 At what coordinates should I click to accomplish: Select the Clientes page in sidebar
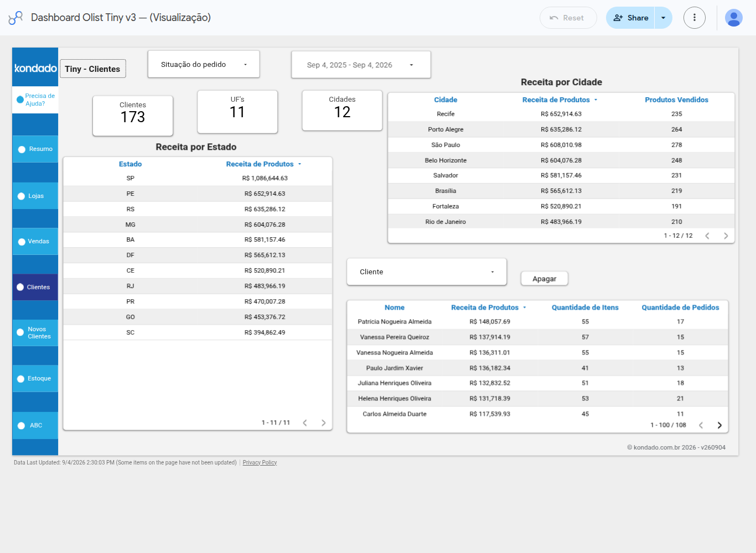coord(35,288)
